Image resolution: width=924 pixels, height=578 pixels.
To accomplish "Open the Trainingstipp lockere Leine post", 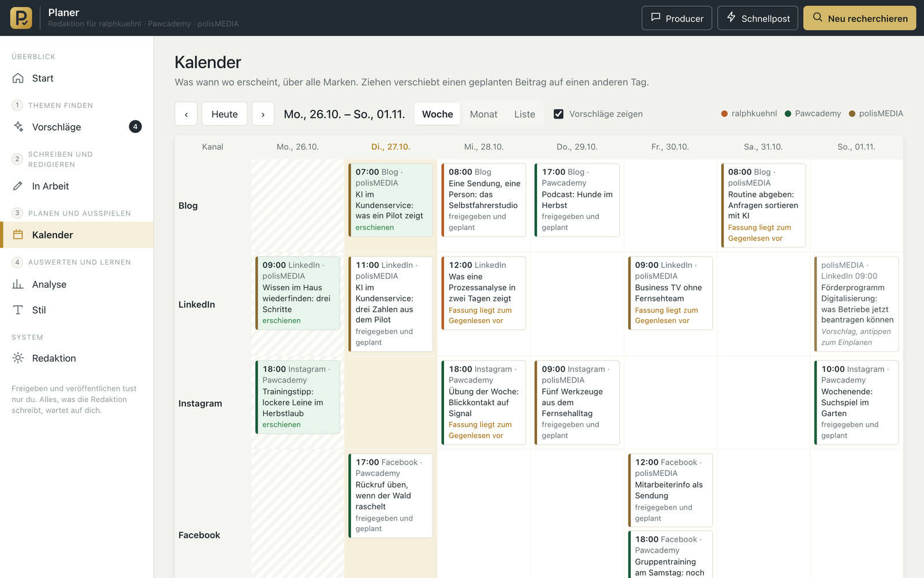I will point(297,397).
